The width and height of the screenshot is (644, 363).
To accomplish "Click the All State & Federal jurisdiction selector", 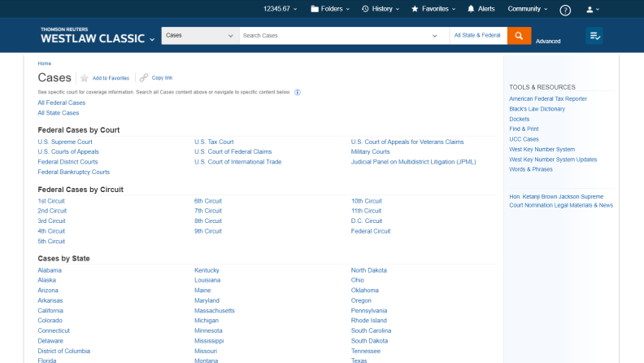I will pyautogui.click(x=477, y=36).
